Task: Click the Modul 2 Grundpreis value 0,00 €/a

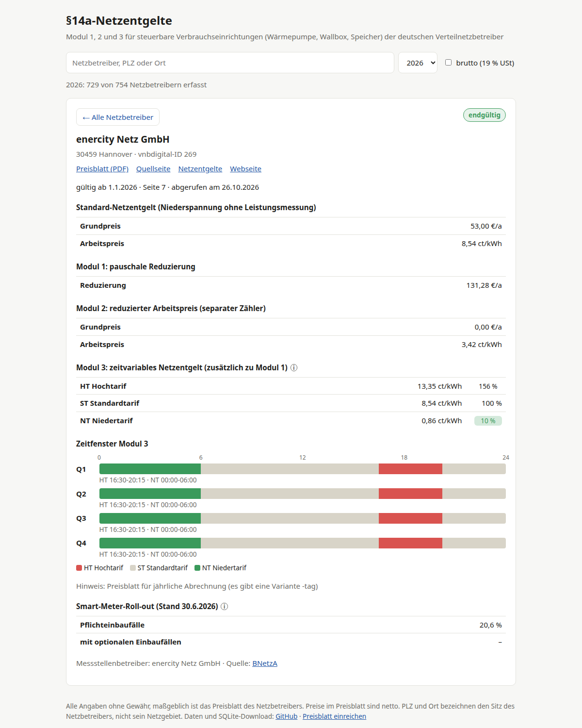Action: pyautogui.click(x=488, y=327)
